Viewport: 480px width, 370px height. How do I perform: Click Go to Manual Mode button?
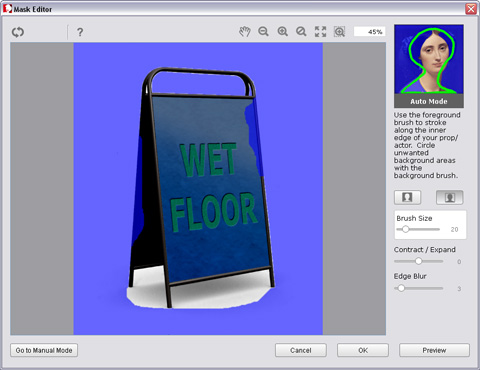[x=44, y=350]
